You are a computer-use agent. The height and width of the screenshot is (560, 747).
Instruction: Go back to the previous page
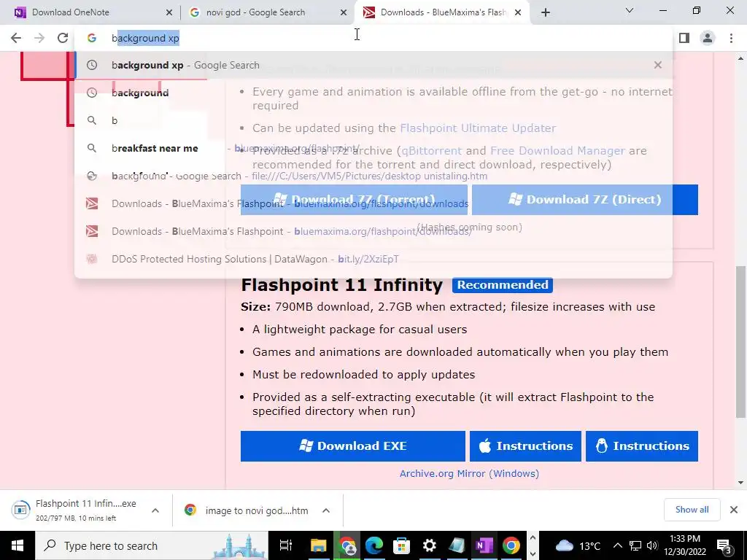(x=16, y=38)
